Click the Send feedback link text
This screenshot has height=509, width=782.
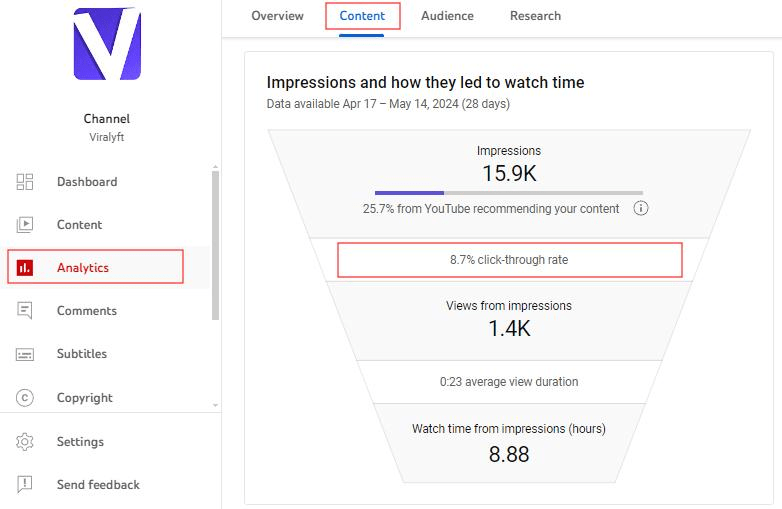pyautogui.click(x=98, y=485)
